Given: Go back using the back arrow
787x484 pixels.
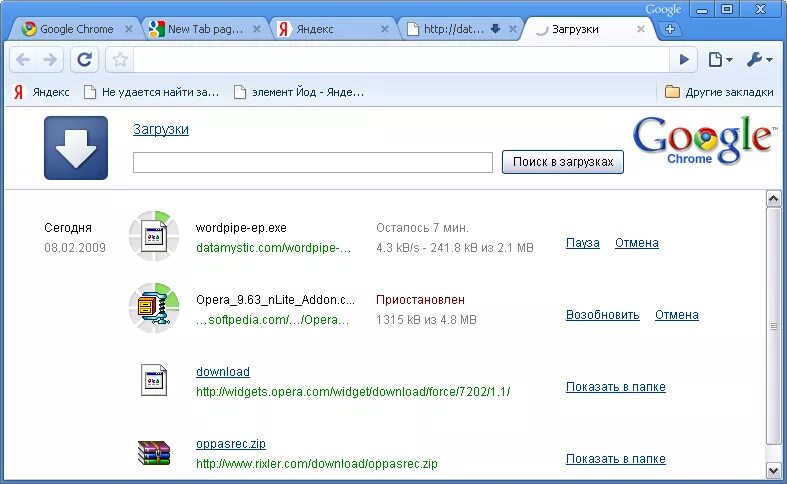Looking at the screenshot, I should tap(23, 60).
